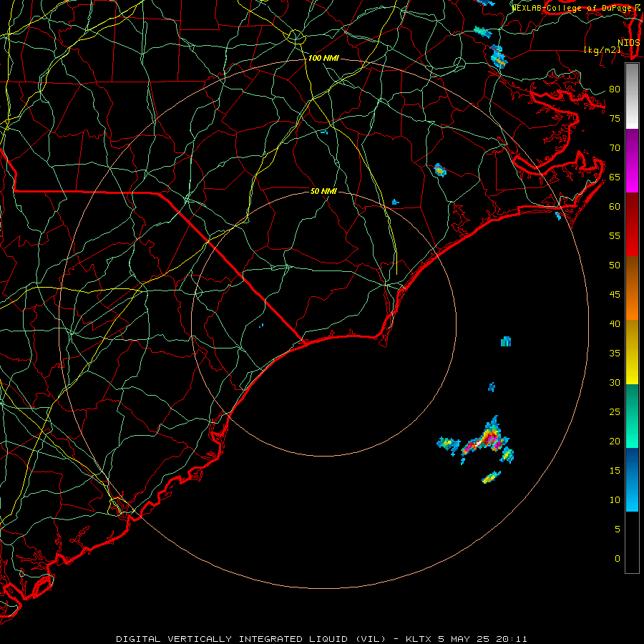Click the "70" value on the scale
This screenshot has width=644, height=644.
615,148
